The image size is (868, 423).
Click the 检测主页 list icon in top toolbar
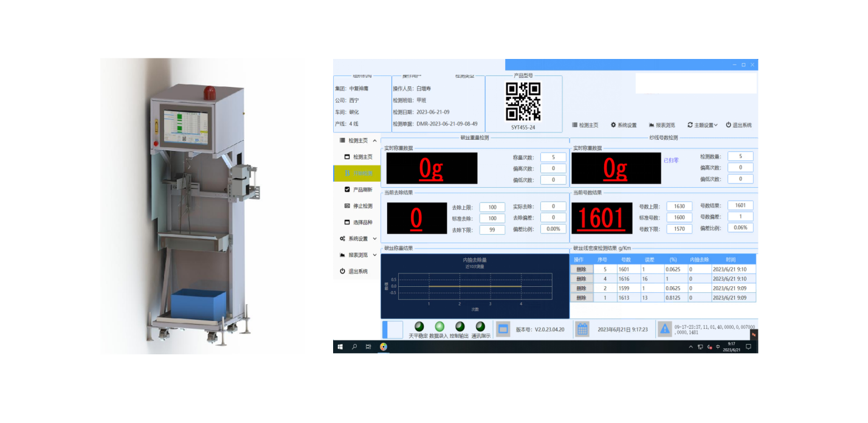pyautogui.click(x=574, y=125)
